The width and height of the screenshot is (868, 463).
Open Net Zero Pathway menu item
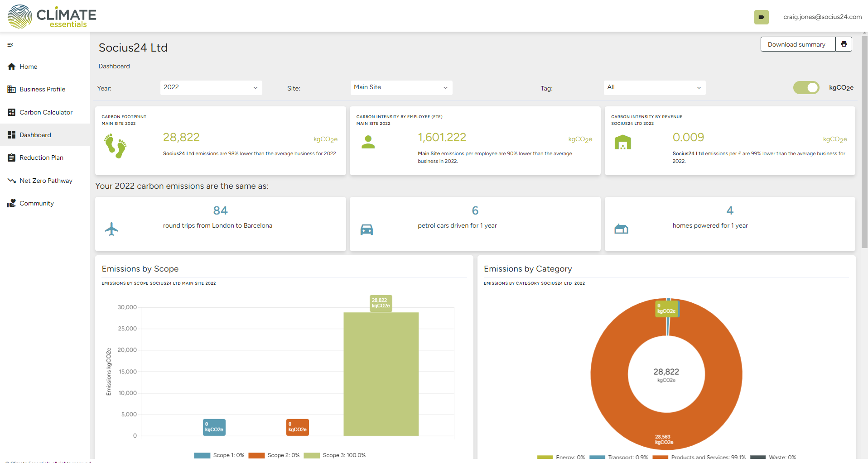coord(45,181)
